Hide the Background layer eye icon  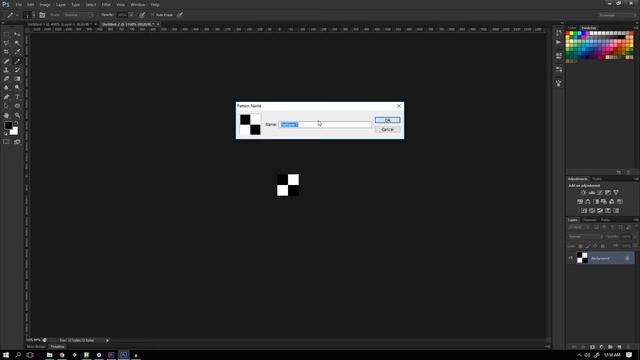(571, 258)
